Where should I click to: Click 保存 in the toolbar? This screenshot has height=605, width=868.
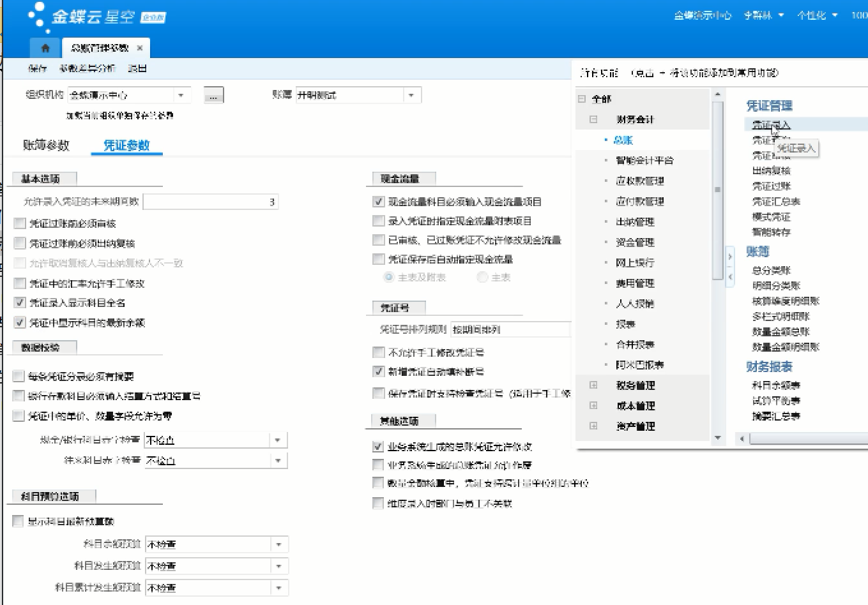coord(38,68)
